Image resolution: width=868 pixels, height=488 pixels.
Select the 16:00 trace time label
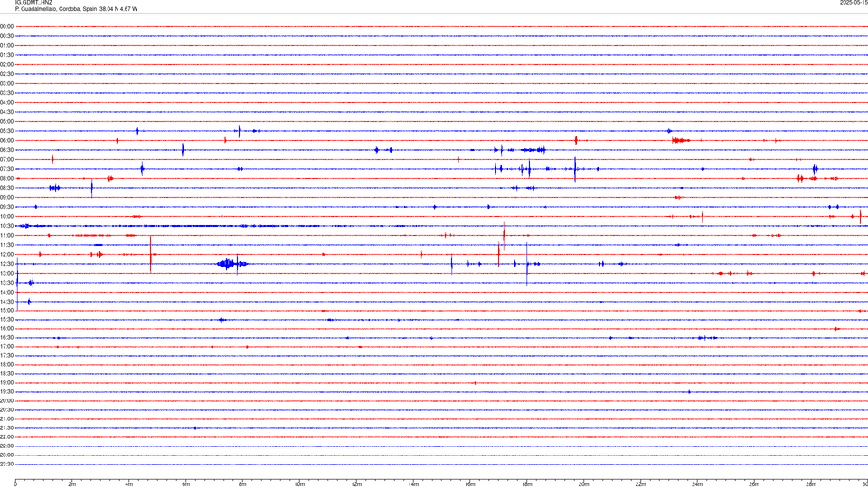tap(6, 329)
